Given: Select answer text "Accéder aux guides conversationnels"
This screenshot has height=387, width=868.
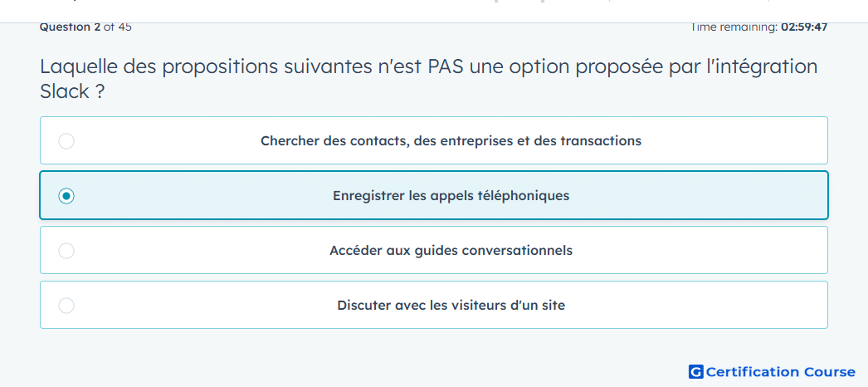Looking at the screenshot, I should tap(451, 251).
